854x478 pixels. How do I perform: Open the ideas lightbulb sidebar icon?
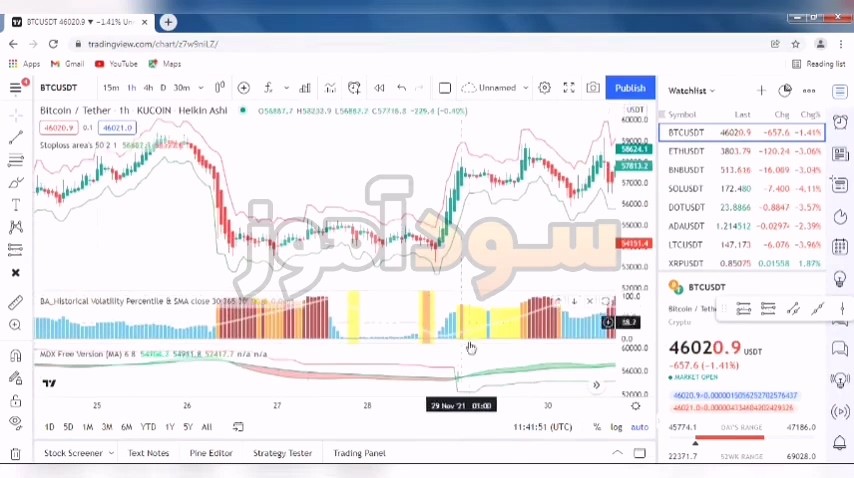coord(840,279)
